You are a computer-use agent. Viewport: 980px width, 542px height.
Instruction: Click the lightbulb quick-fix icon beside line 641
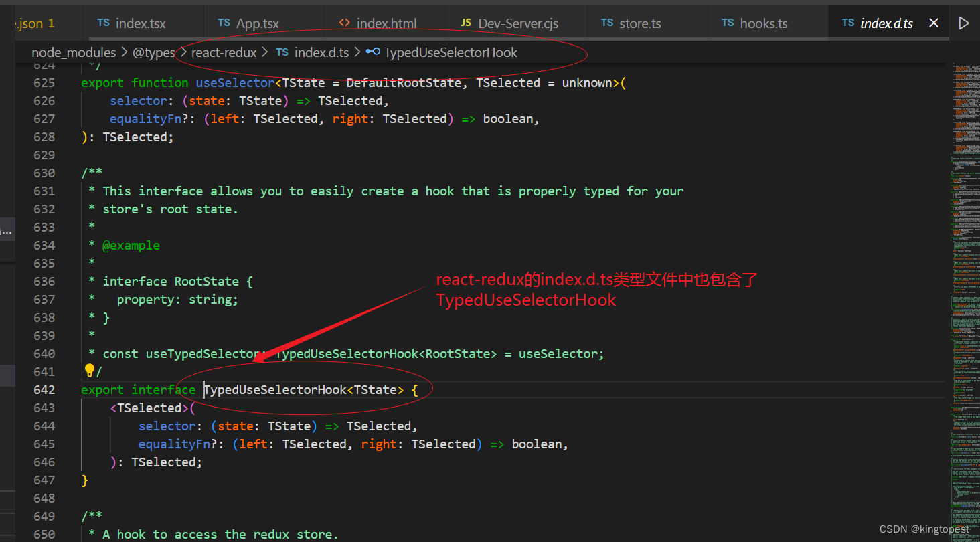coord(90,369)
